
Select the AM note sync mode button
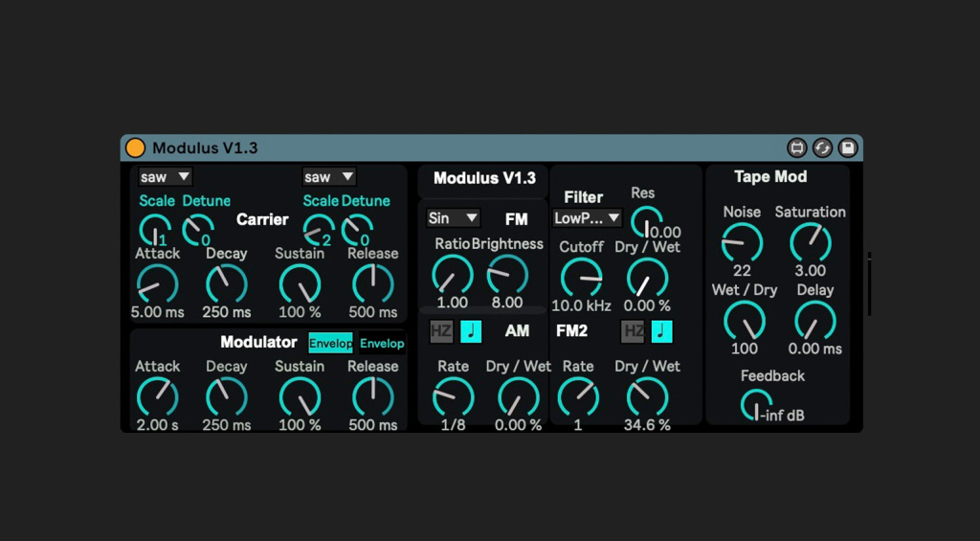point(471,331)
